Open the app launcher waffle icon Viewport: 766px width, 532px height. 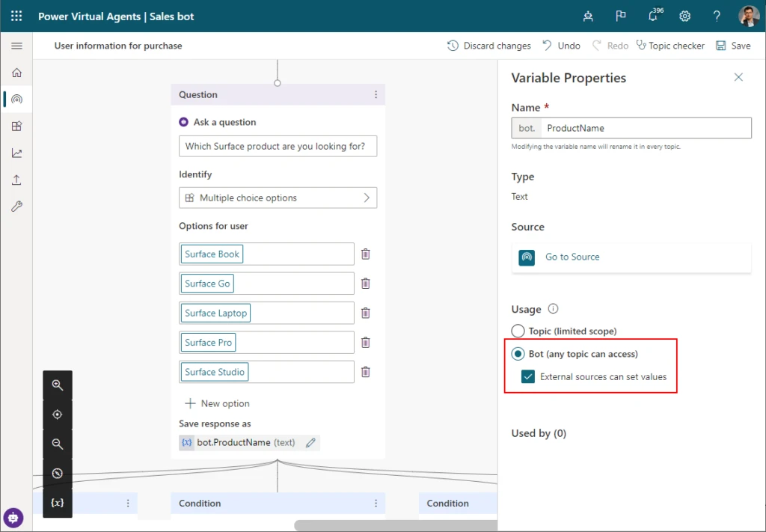[x=16, y=16]
